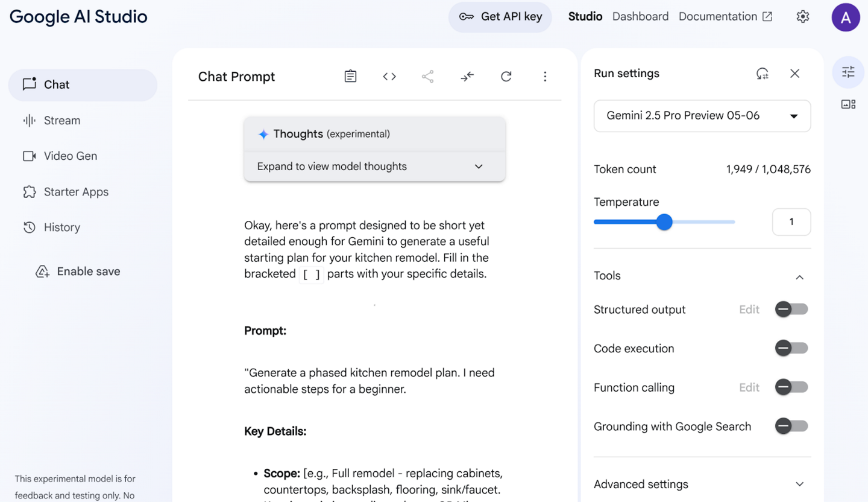Expand to view model thoughts
The width and height of the screenshot is (868, 502).
pos(374,166)
